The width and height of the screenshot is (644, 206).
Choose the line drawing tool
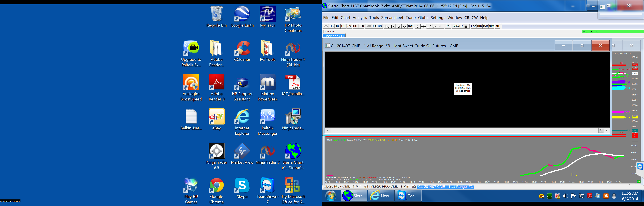tap(429, 26)
